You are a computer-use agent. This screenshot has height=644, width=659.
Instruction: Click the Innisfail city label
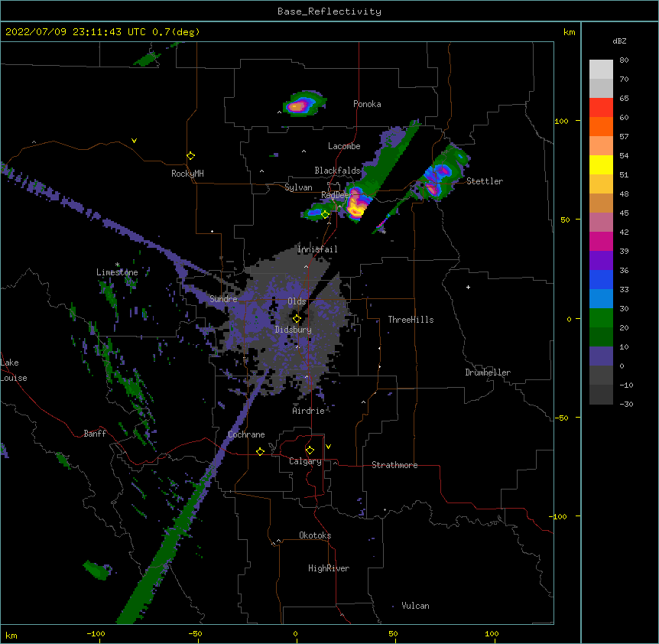pyautogui.click(x=317, y=249)
